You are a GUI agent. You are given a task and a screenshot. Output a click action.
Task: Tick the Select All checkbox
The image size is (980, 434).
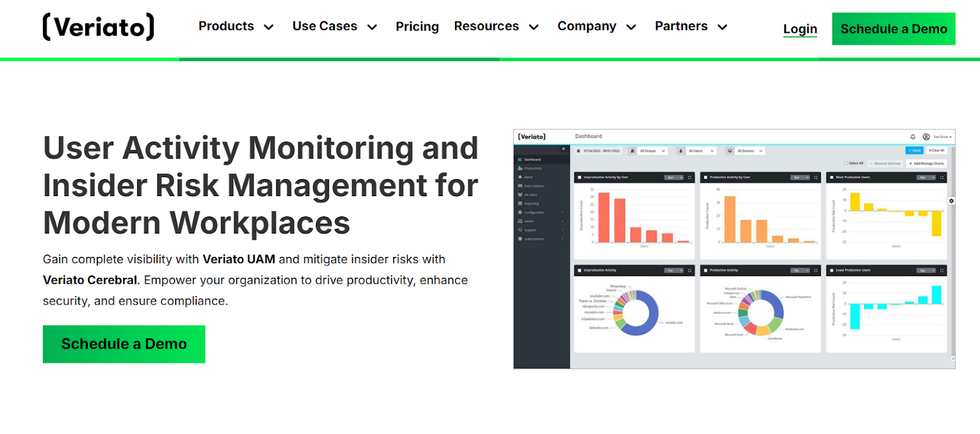click(x=846, y=164)
